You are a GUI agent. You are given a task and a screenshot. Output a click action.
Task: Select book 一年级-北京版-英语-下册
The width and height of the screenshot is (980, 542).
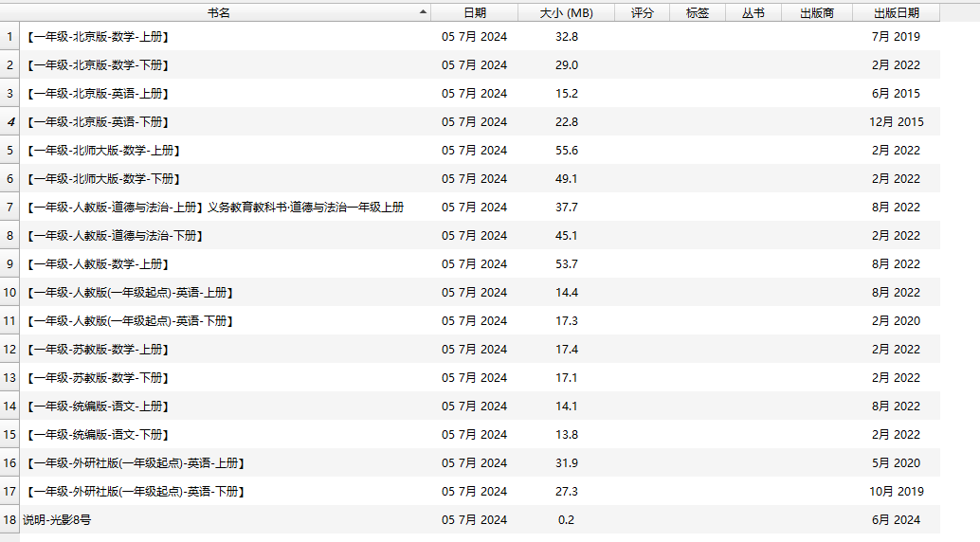98,122
